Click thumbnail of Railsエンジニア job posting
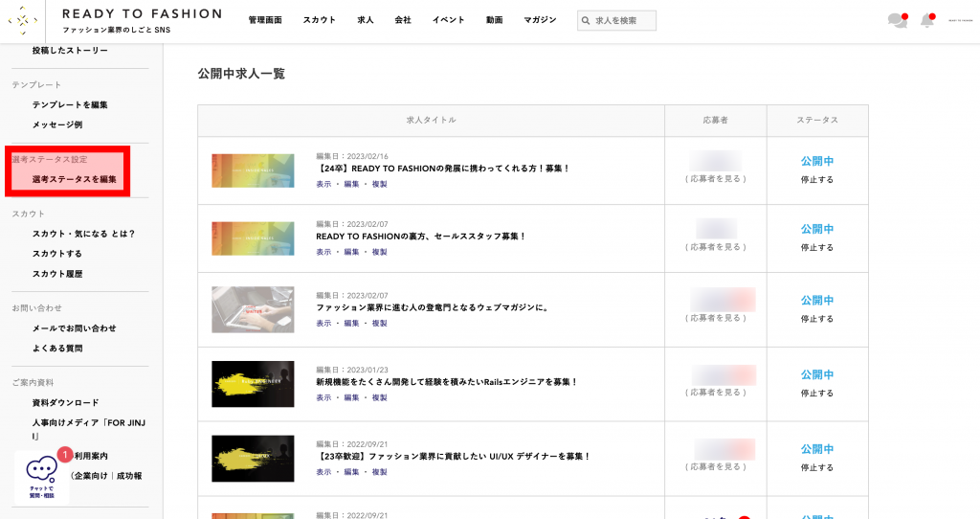This screenshot has height=519, width=980. point(253,384)
